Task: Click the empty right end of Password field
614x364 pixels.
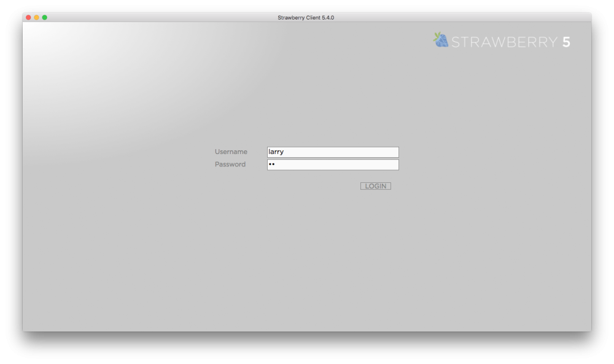Action: click(381, 165)
